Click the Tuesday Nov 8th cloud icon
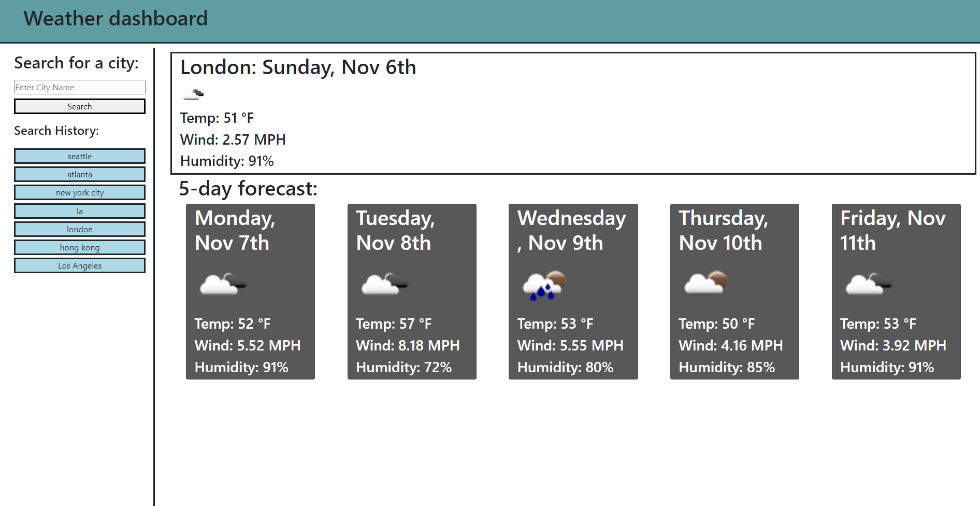 [x=385, y=284]
